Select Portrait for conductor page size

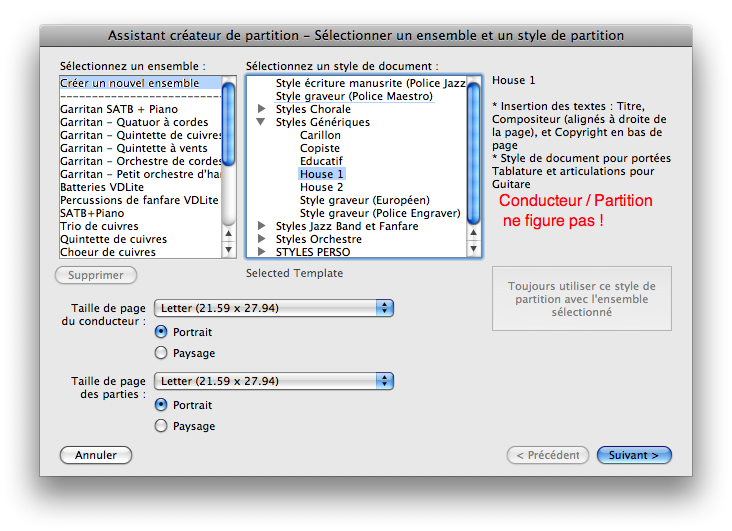click(x=161, y=332)
